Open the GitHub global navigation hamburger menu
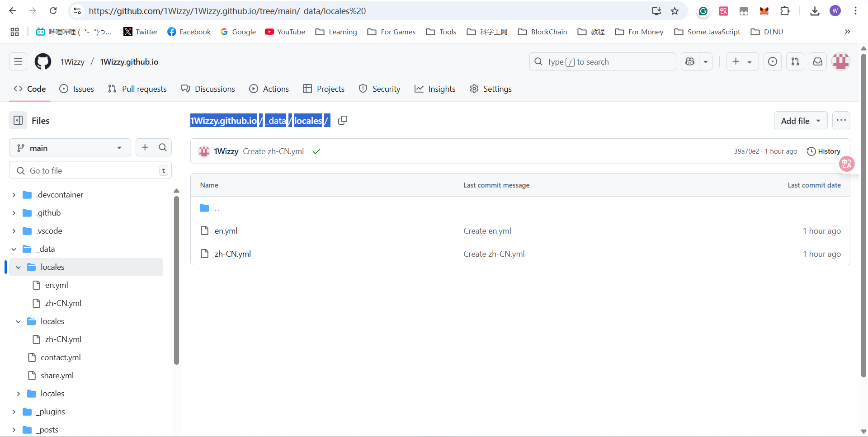 point(18,61)
